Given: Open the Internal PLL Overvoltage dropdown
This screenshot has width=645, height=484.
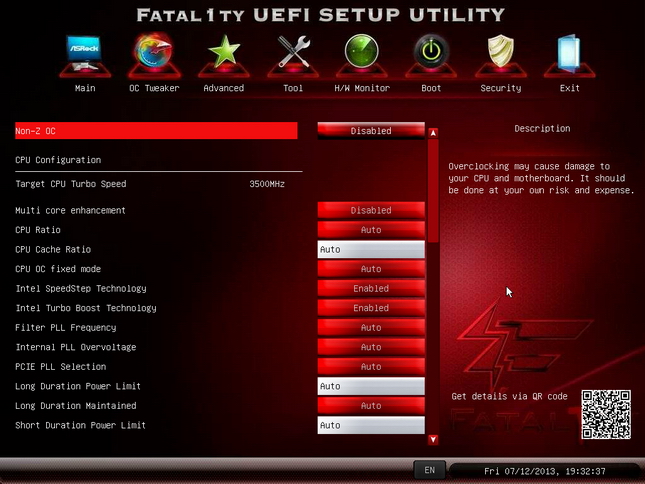Looking at the screenshot, I should coord(371,347).
